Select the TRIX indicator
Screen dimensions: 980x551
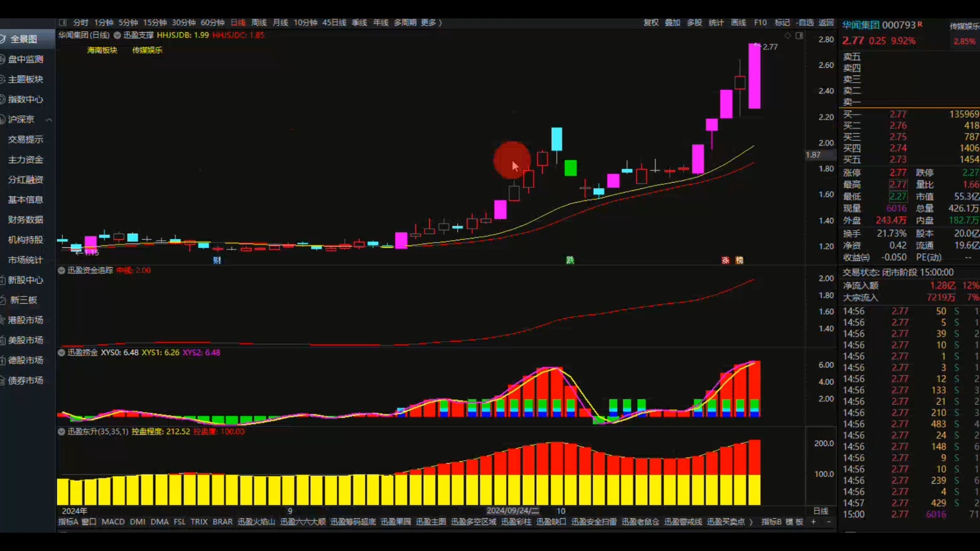(x=199, y=522)
